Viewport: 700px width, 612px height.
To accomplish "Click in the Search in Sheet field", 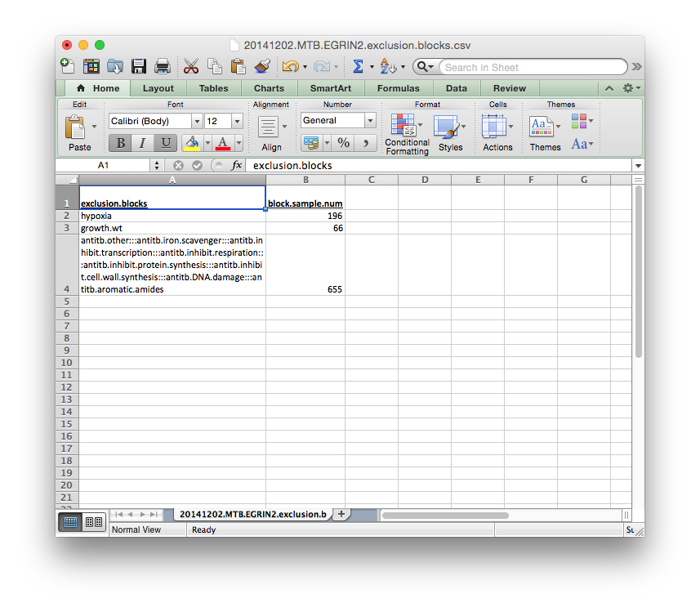I will pos(531,67).
